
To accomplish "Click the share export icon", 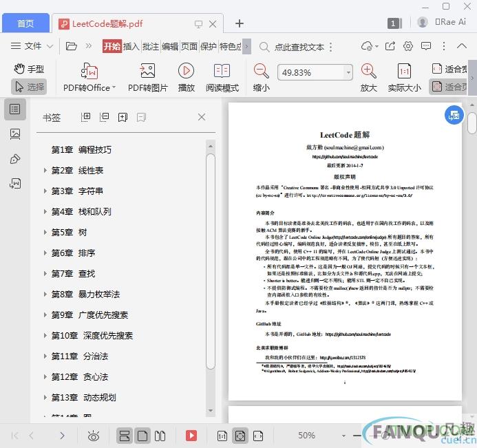I will tap(390, 46).
